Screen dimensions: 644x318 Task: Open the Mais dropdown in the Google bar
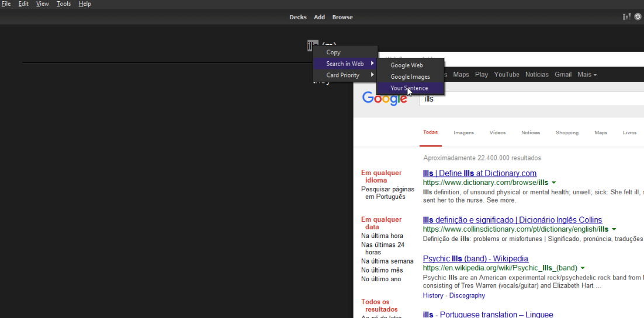pos(587,74)
